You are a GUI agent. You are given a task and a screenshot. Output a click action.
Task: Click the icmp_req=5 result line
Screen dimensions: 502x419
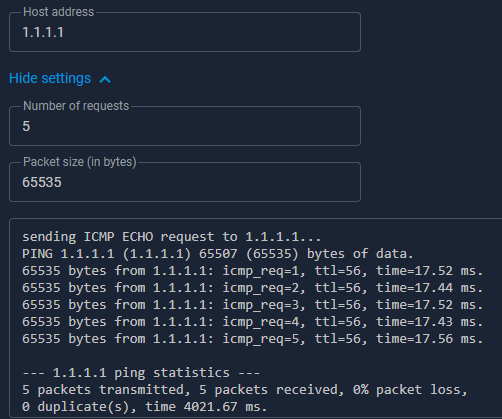[x=252, y=339]
